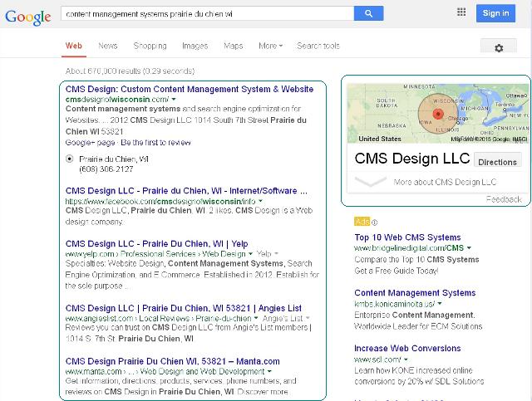Screen dimensions: 532x401
Task: Click the Google+ page link
Action: [91, 143]
